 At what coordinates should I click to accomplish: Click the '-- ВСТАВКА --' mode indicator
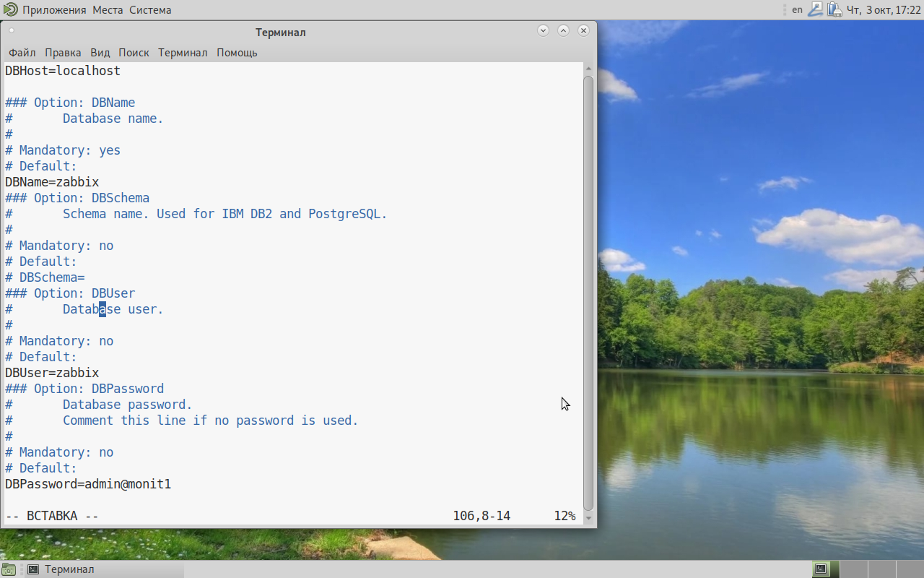pos(52,516)
